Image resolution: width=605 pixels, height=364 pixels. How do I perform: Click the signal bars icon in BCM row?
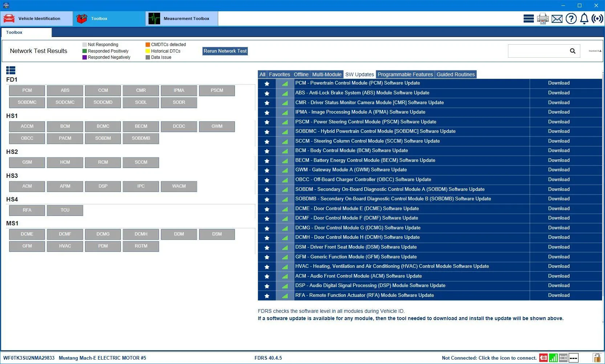point(285,151)
